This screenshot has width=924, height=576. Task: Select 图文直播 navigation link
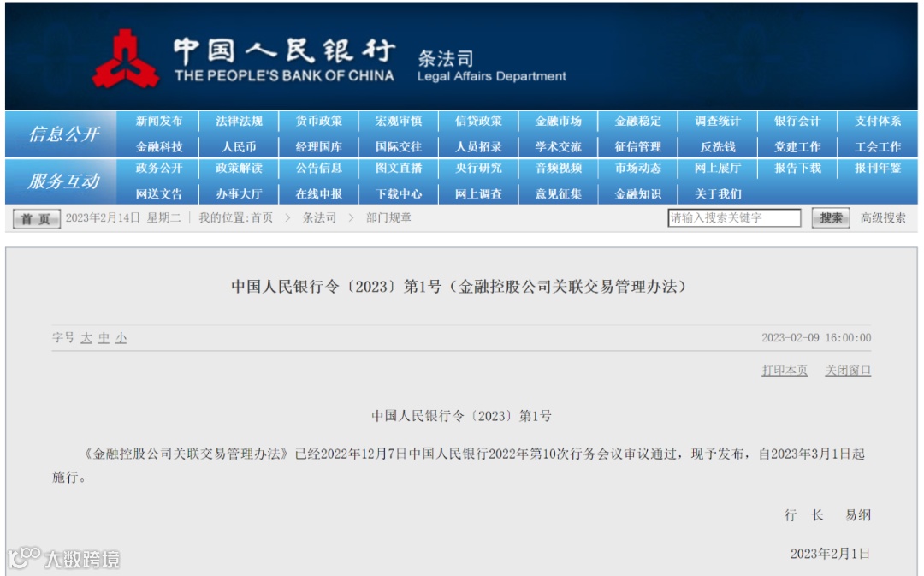point(399,168)
